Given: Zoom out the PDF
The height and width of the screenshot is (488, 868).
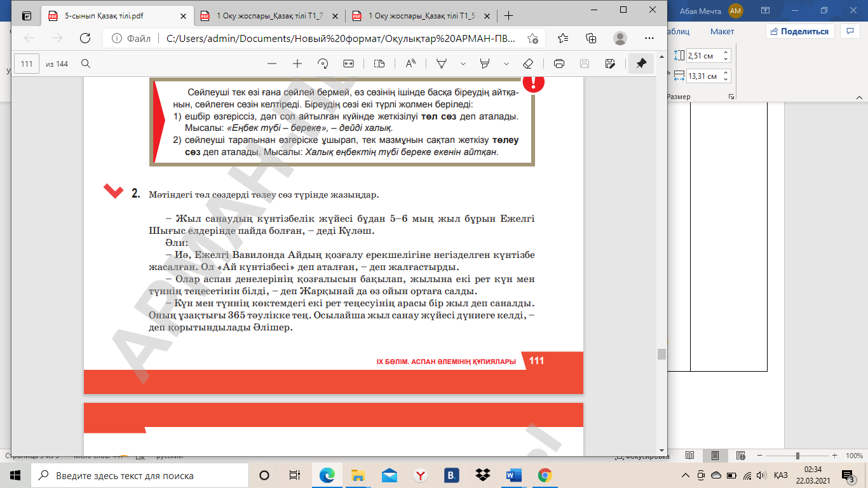Looking at the screenshot, I should tap(272, 64).
